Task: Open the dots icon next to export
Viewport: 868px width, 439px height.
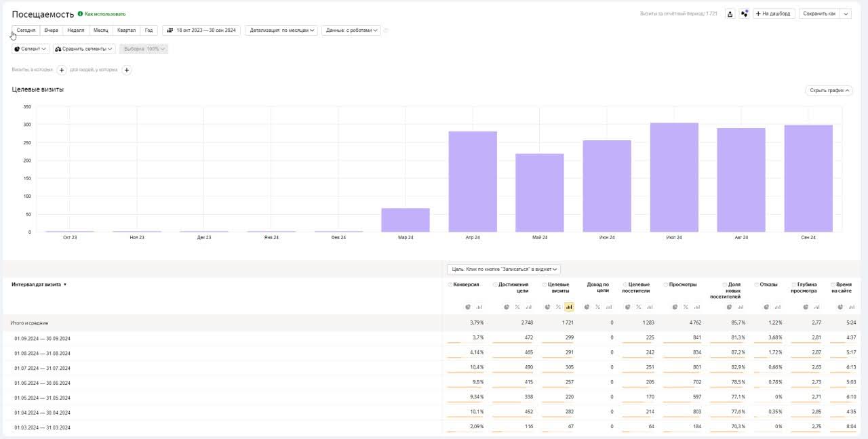Action: (744, 14)
